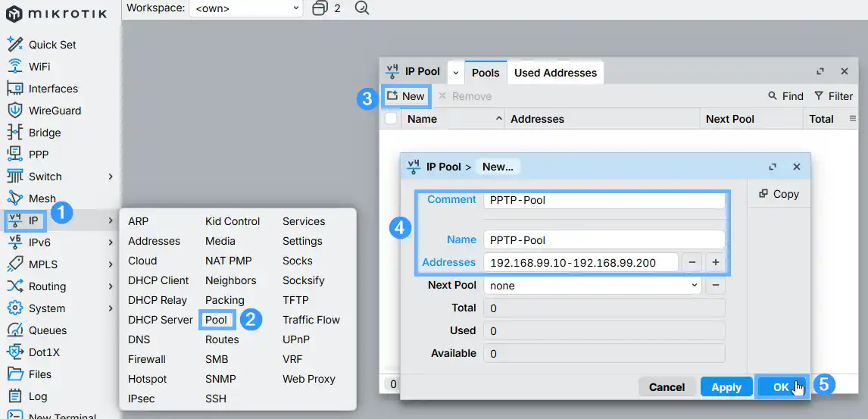
Task: Expand the Routing submenu arrow
Action: click(x=111, y=286)
